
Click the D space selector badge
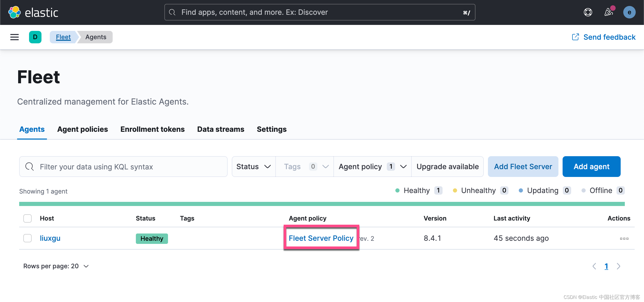tap(35, 37)
